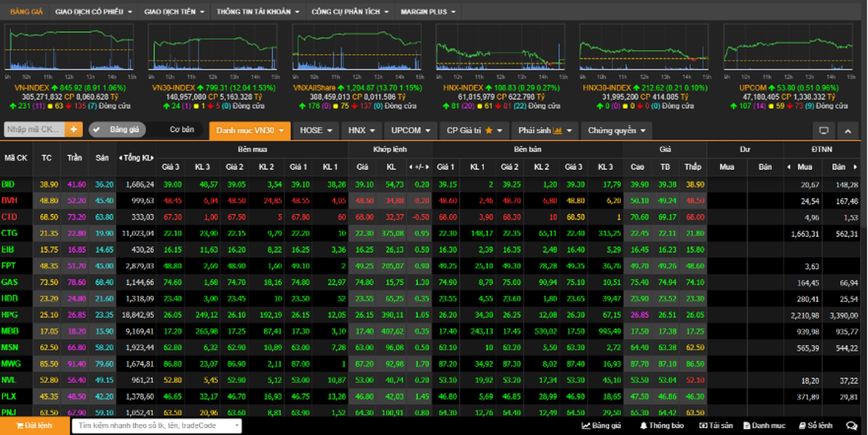
Task: Open Bảng giá in bottom bar
Action: coord(601,426)
